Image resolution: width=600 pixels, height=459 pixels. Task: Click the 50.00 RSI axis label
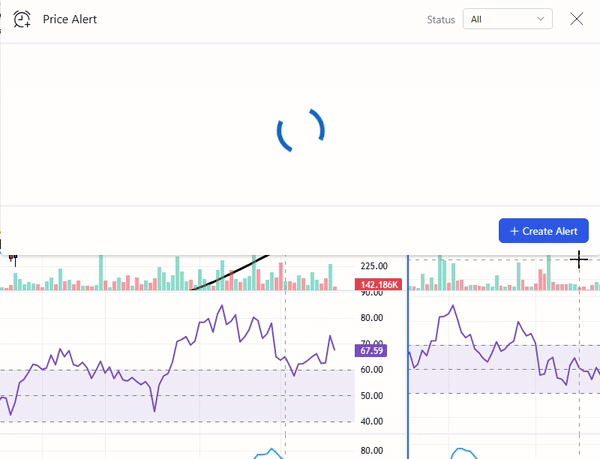click(x=372, y=396)
